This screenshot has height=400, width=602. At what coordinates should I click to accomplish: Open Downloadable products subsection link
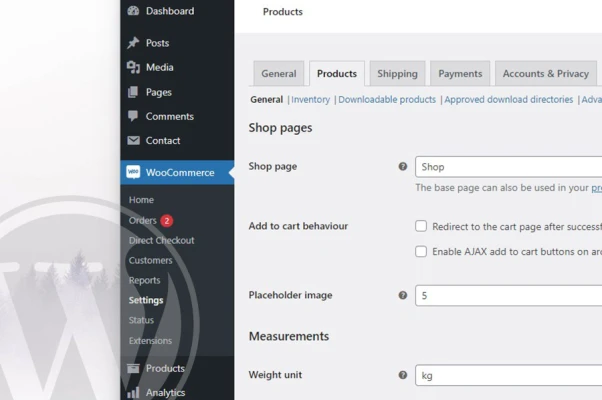[387, 99]
